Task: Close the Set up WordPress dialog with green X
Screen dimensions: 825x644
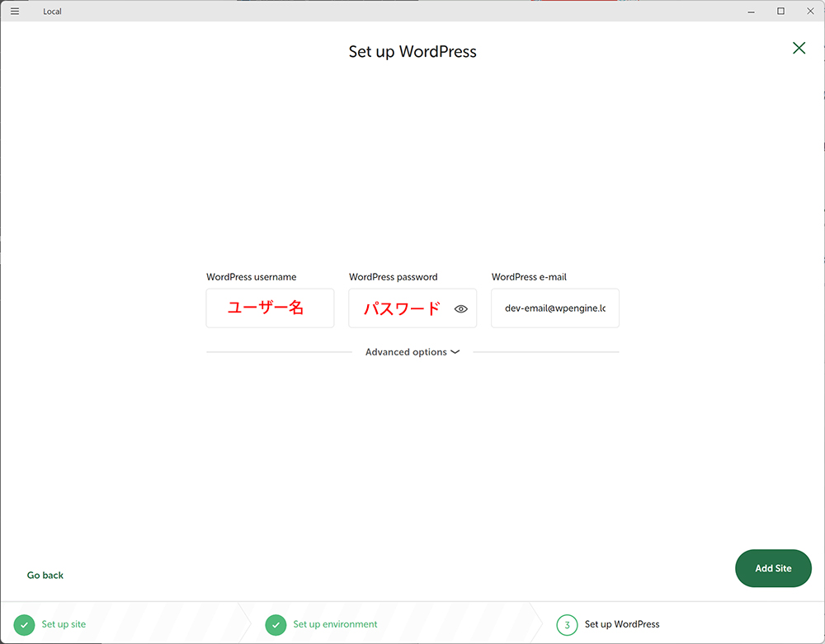Action: pos(799,48)
